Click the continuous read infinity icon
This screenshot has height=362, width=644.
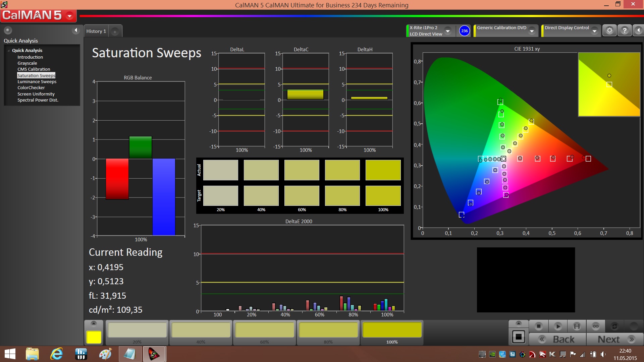pos(596,326)
